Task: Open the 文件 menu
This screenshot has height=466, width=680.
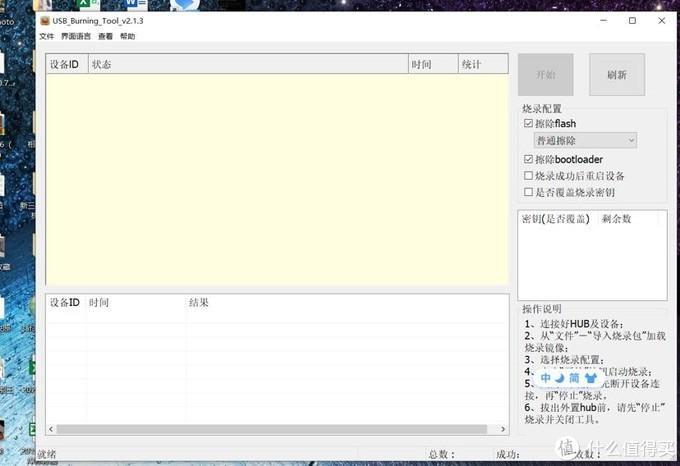Action: coord(47,37)
